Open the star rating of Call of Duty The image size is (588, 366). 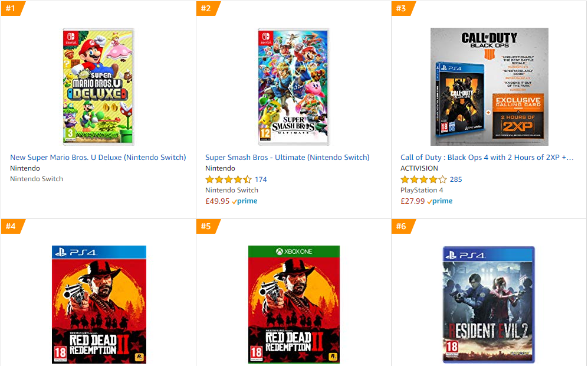pos(424,179)
